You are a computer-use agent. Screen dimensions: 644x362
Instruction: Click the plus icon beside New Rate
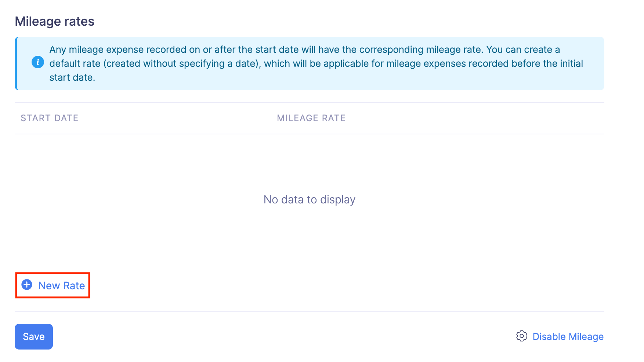[x=27, y=285]
